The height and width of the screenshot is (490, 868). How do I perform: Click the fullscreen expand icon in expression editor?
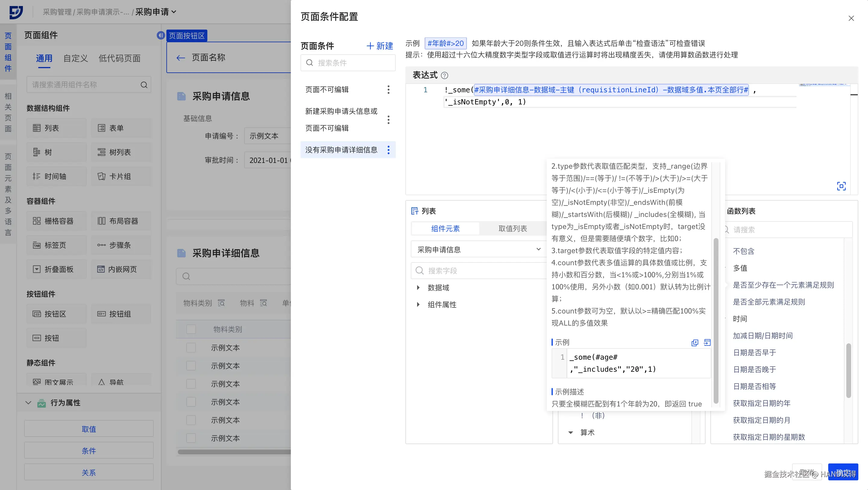(x=841, y=186)
